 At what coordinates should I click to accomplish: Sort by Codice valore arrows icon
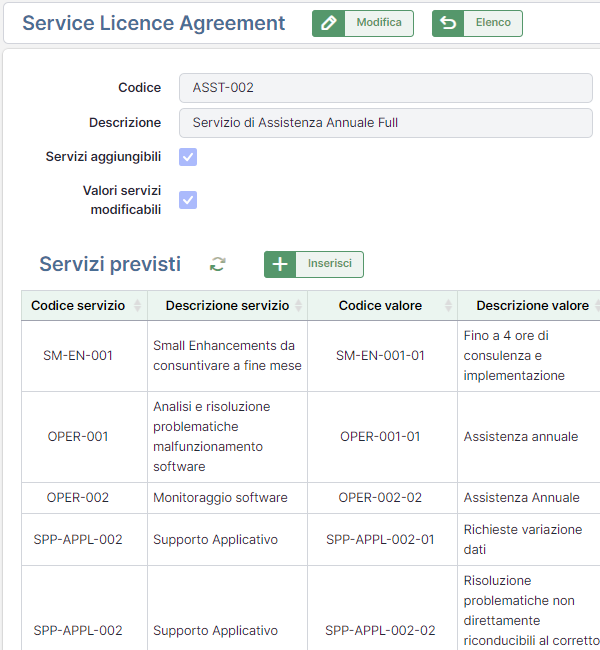click(447, 306)
